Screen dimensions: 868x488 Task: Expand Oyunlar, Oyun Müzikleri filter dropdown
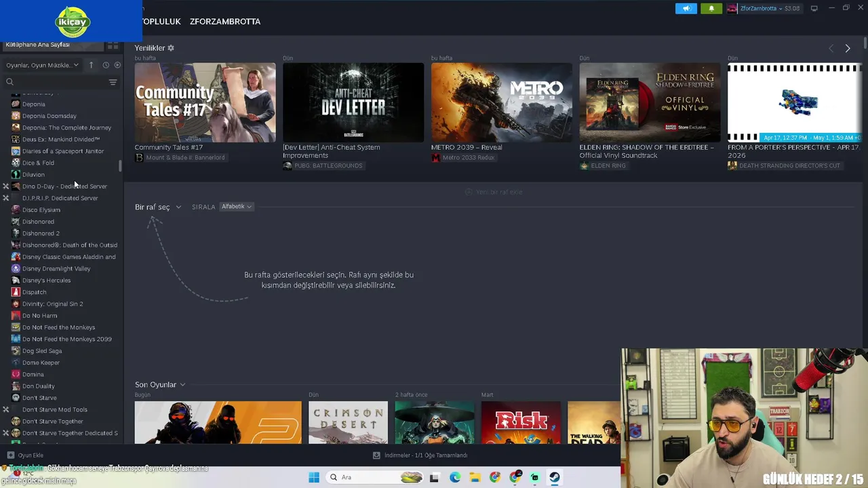point(42,65)
